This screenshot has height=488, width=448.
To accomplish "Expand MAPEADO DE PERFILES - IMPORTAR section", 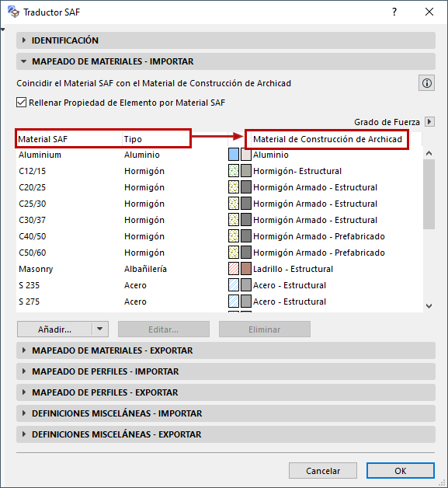I will point(225,371).
